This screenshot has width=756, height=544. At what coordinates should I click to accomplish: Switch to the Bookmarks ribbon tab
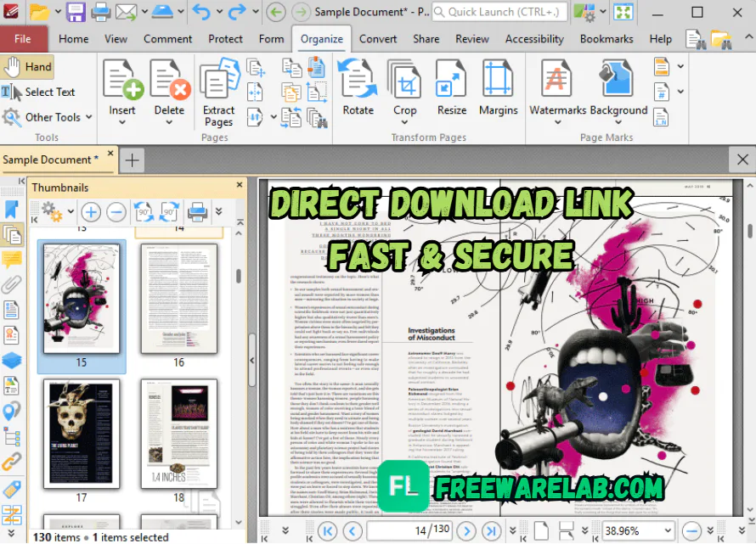click(606, 39)
